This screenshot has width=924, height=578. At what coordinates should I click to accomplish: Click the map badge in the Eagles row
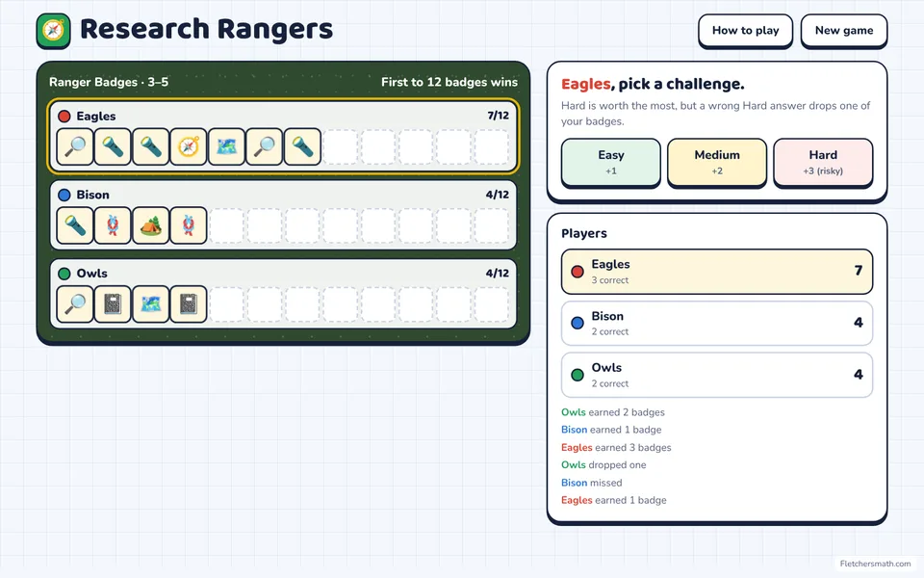click(x=226, y=146)
